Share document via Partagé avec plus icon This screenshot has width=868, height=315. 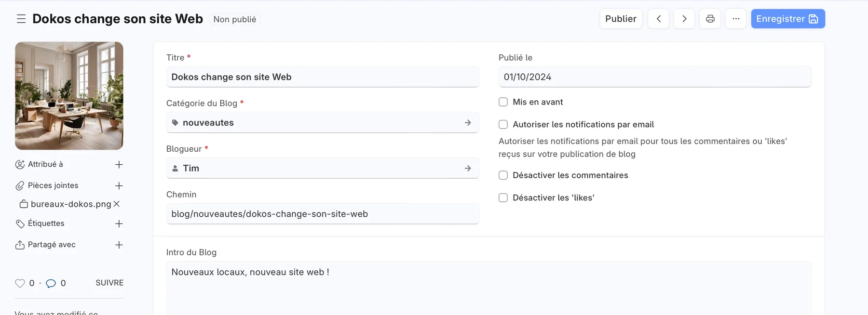click(119, 245)
